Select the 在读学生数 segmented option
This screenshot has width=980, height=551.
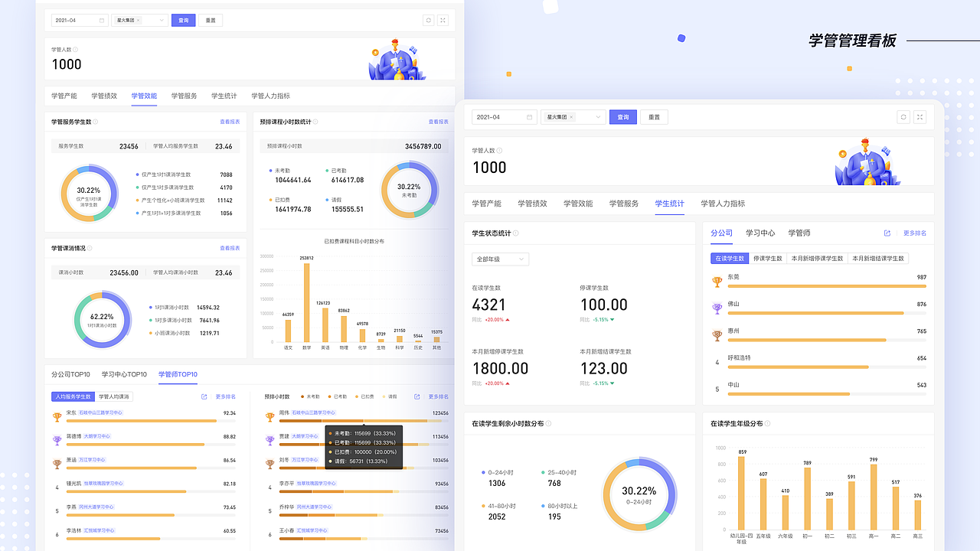pos(730,259)
